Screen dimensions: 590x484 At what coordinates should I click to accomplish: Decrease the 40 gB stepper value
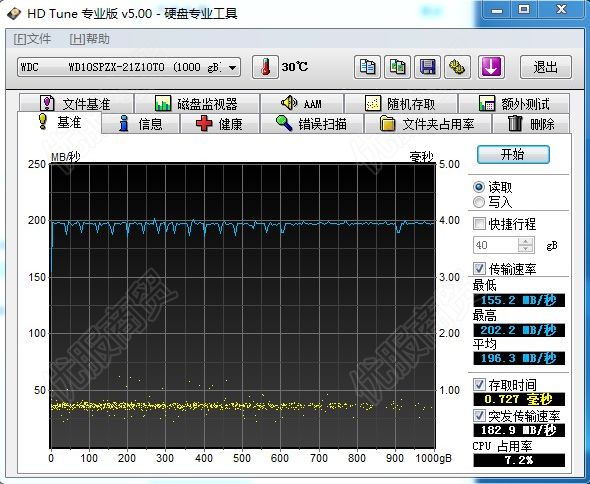[x=525, y=248]
